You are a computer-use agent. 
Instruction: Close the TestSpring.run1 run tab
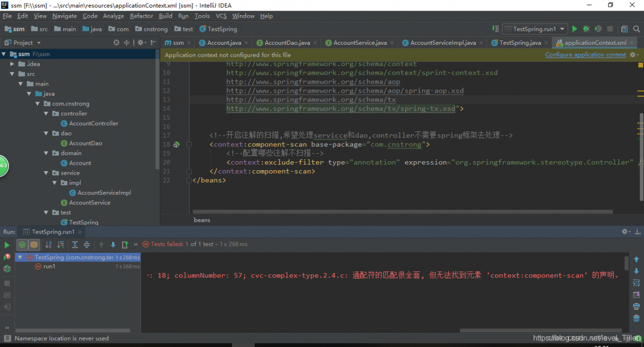point(79,232)
